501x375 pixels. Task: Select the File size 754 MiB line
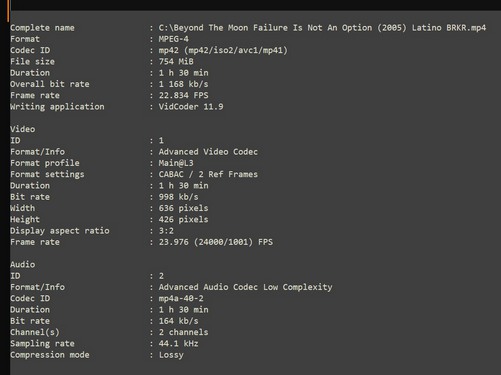pyautogui.click(x=101, y=62)
